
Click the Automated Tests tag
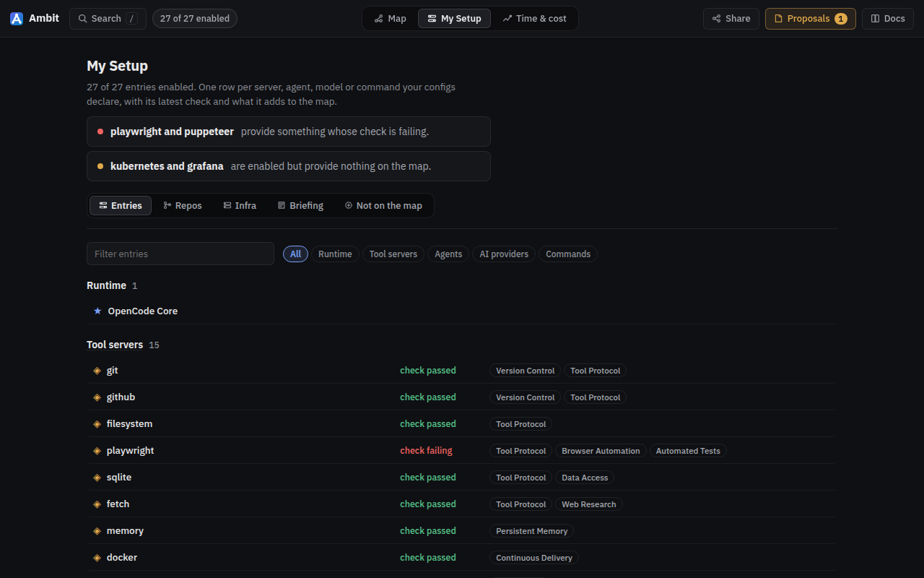pos(688,451)
